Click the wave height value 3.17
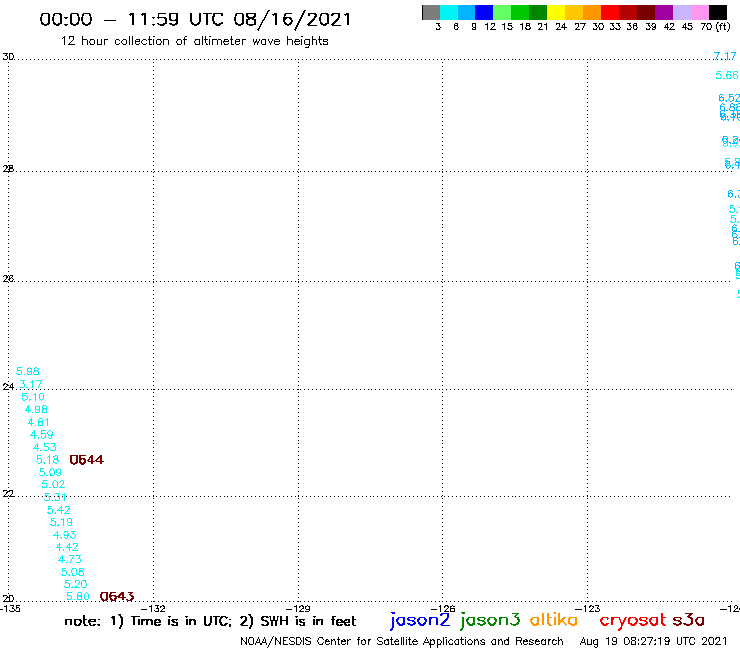This screenshot has width=740, height=650. tap(31, 384)
